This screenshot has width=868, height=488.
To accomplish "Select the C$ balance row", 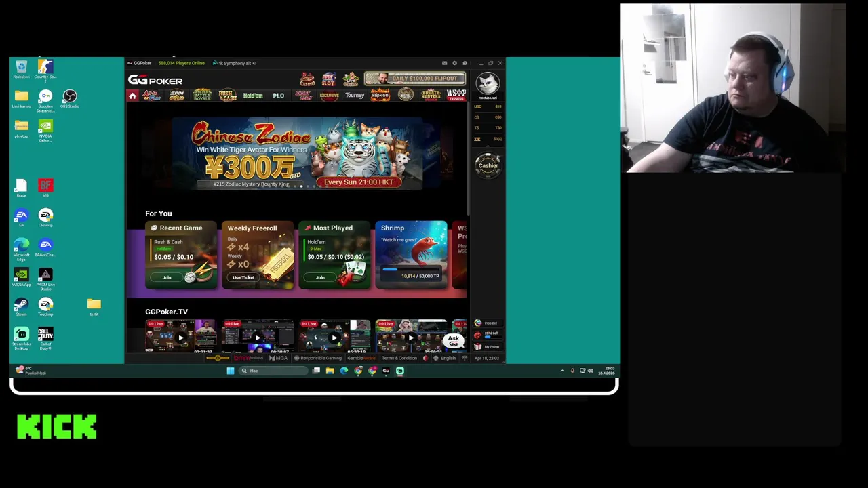I will (x=488, y=117).
